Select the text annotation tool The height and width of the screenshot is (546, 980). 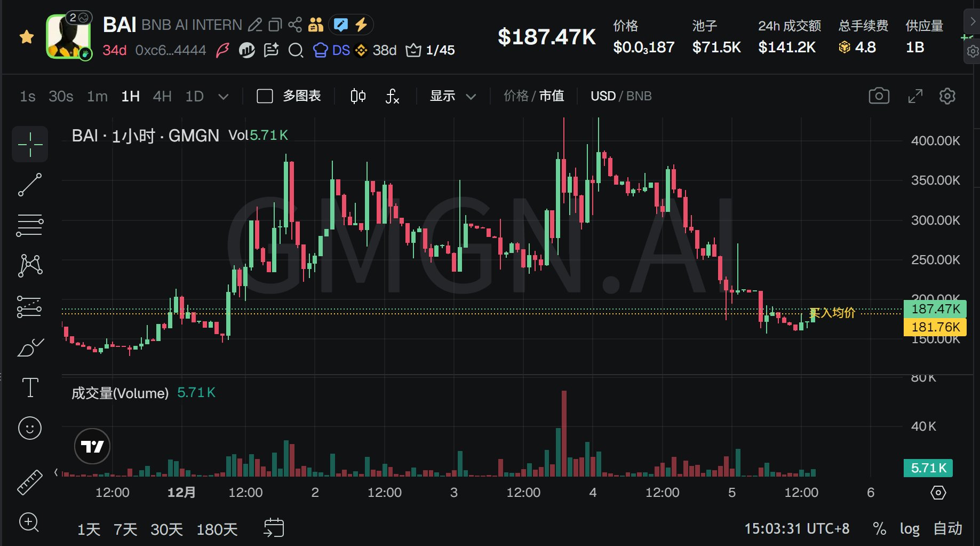click(x=30, y=387)
